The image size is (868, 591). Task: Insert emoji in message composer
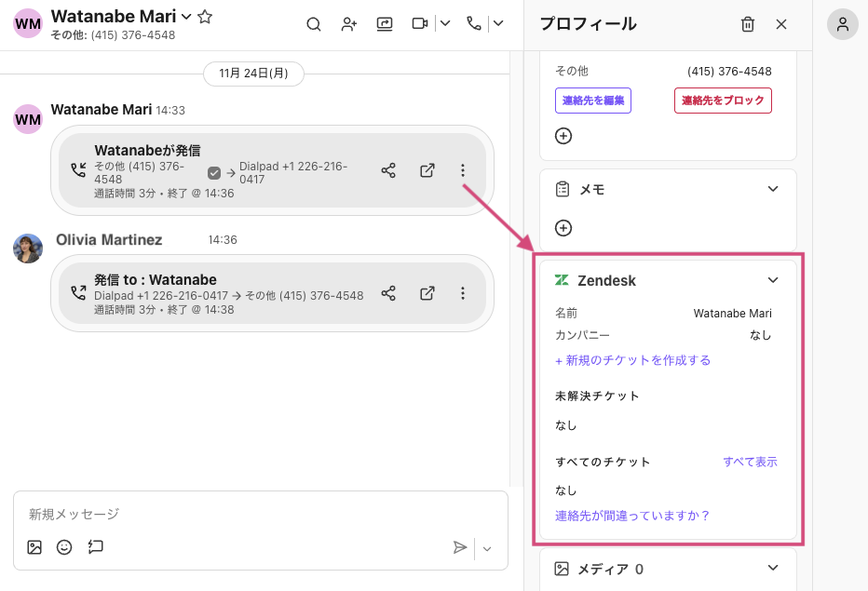pos(64,547)
